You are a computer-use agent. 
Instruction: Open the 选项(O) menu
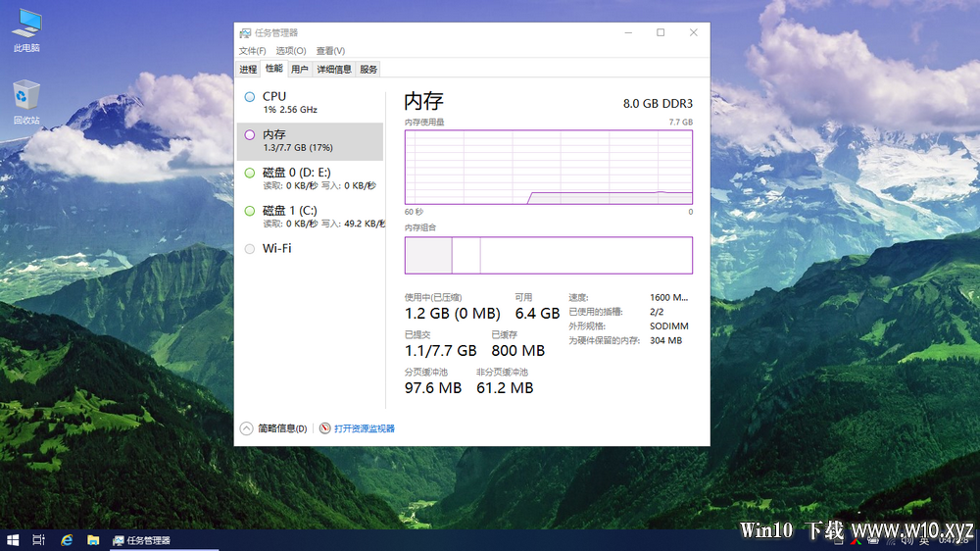coord(291,51)
